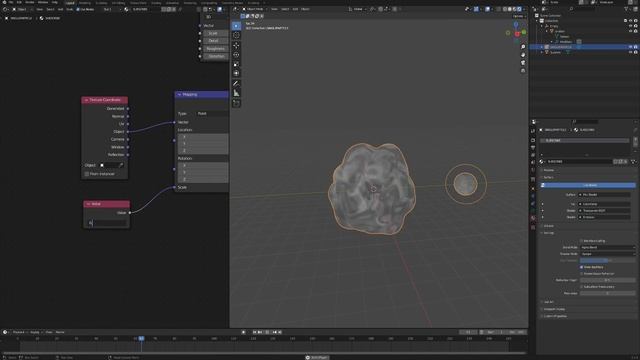The height and width of the screenshot is (360, 640).
Task: Click the red X axis on navigation gizmo
Action: point(517,34)
